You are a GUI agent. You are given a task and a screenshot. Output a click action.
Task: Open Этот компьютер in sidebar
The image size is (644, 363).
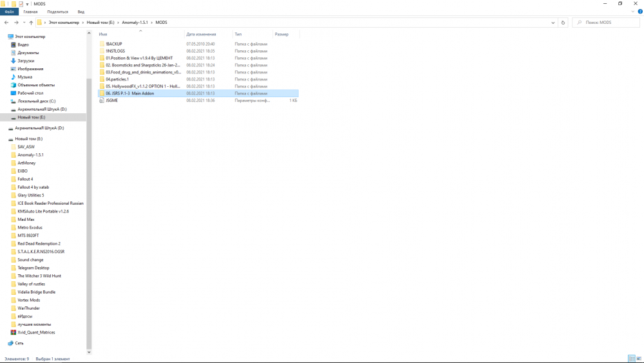30,37
